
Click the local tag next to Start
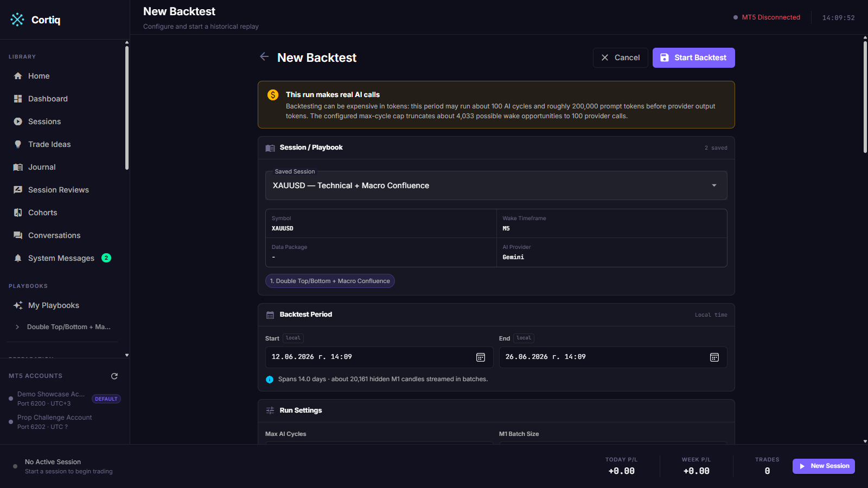(x=293, y=338)
